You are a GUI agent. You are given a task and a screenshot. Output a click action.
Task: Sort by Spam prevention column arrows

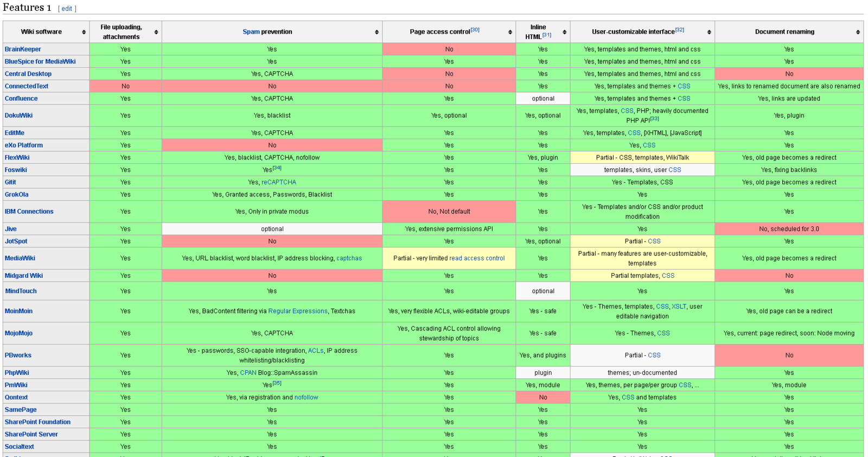[376, 32]
